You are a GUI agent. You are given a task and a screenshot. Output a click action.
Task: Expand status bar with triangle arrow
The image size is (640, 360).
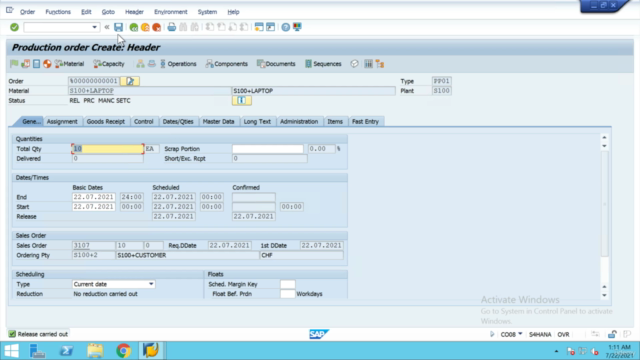(492, 334)
